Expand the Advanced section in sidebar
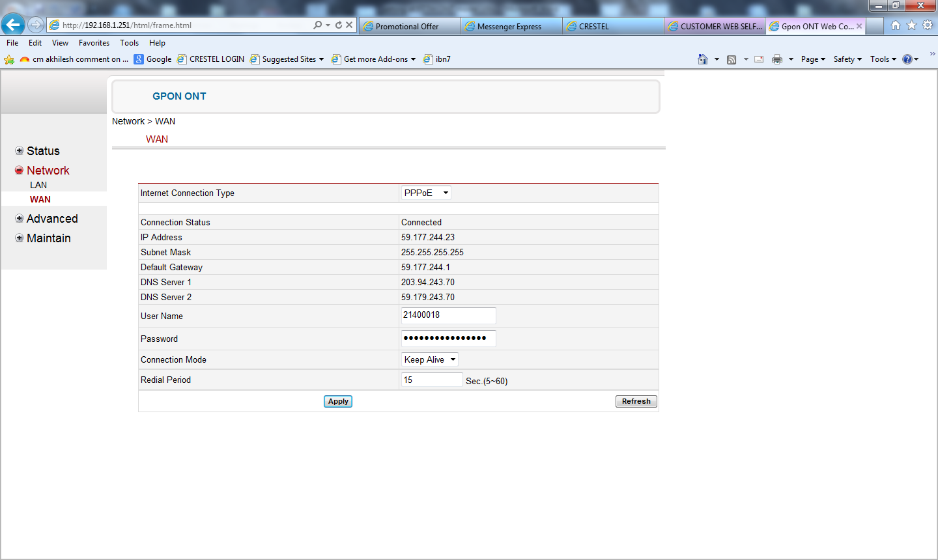938x560 pixels. tap(20, 219)
